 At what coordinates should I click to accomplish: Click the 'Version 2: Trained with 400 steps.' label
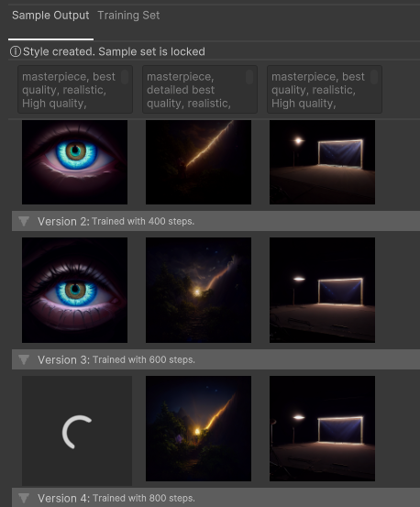[116, 222]
